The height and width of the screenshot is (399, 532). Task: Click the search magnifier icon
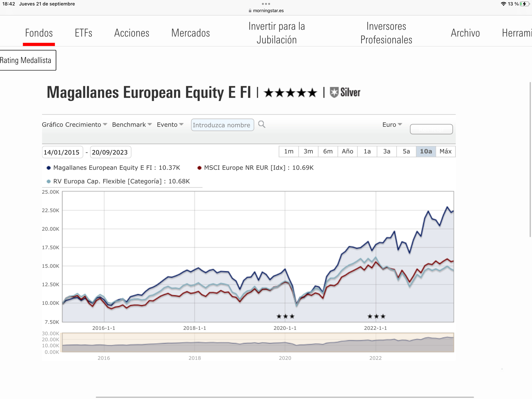pyautogui.click(x=262, y=124)
